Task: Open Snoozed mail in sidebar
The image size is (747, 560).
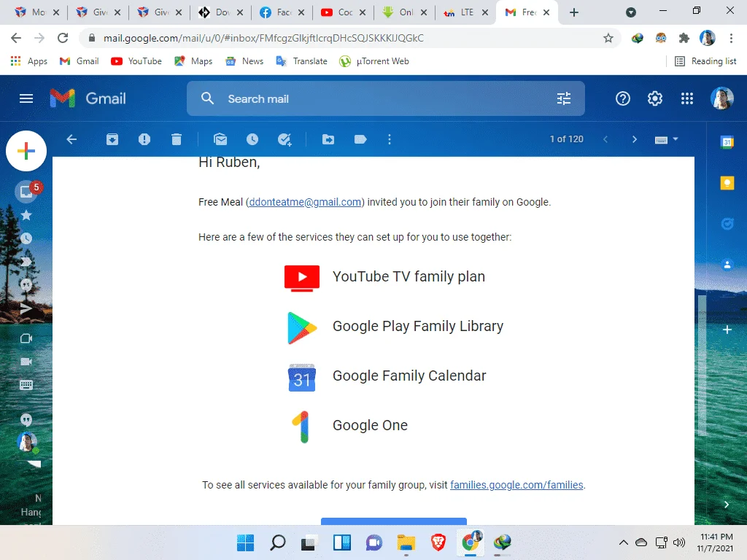Action: [x=26, y=238]
